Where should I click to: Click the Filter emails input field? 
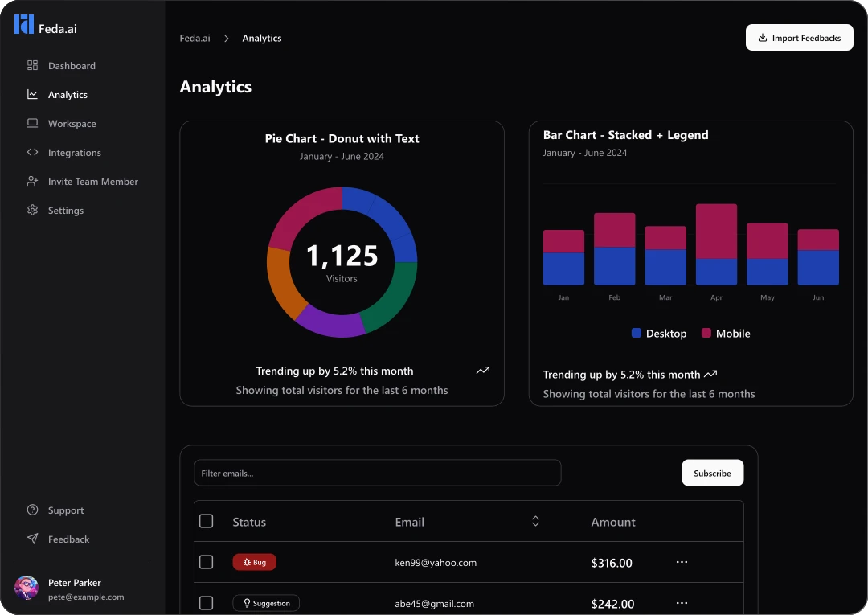click(378, 473)
